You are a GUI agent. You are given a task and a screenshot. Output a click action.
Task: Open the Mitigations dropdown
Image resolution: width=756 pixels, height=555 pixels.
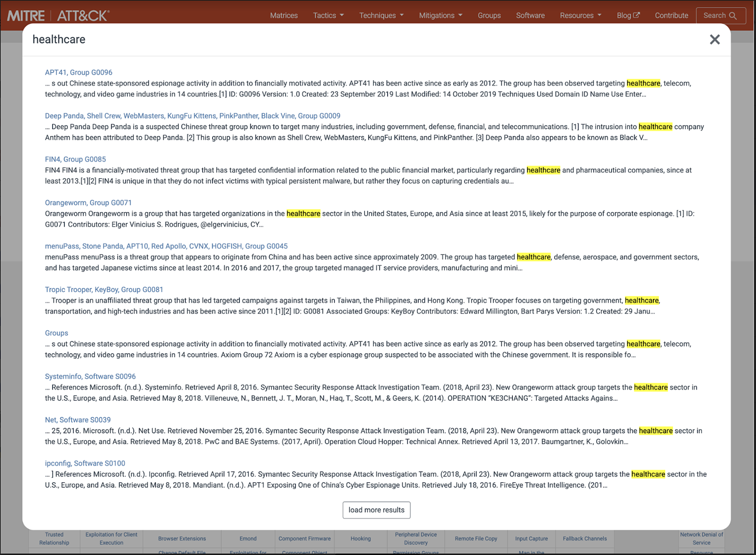440,16
